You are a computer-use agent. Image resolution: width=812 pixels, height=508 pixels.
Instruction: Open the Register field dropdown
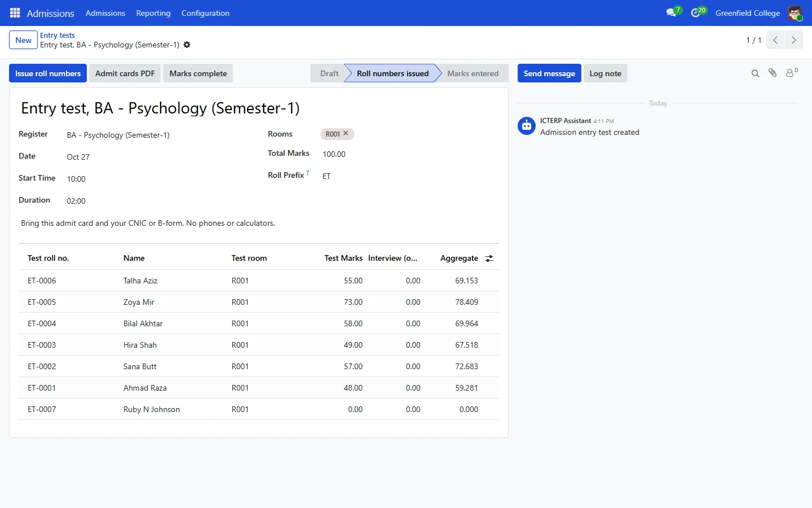(158, 135)
